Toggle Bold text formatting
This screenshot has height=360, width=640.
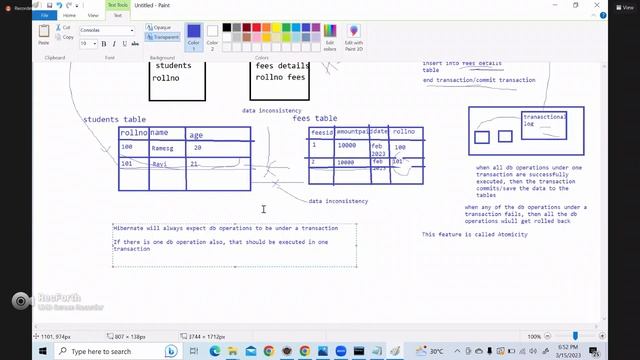104,44
